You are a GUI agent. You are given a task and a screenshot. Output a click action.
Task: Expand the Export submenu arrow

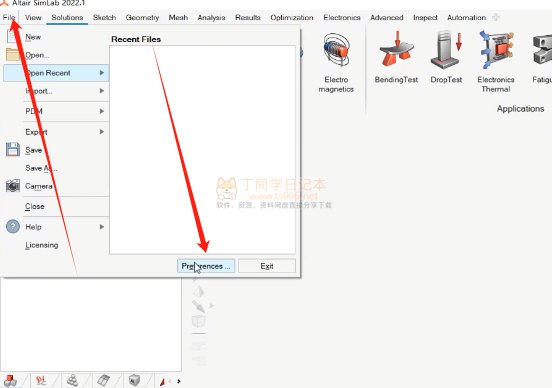pos(102,132)
